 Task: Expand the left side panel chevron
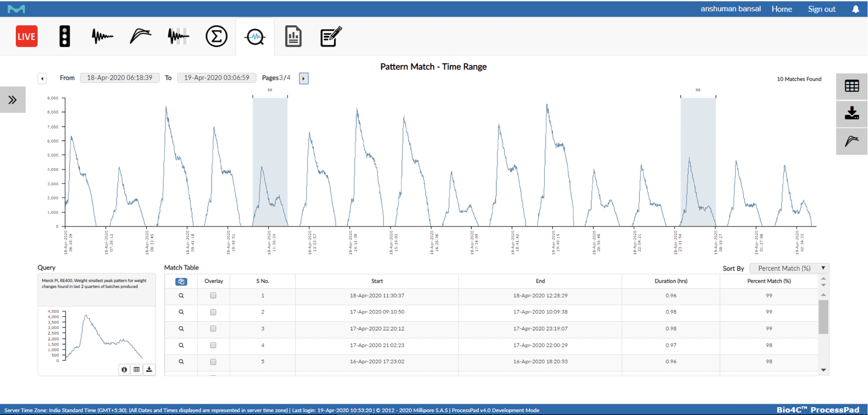[12, 99]
